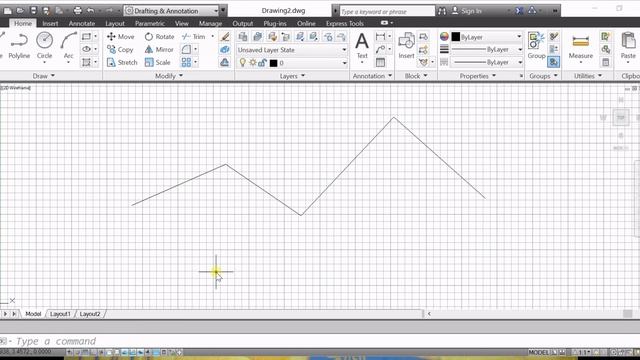Activate the Mirror tool
Image resolution: width=640 pixels, height=360 pixels.
pyautogui.click(x=159, y=49)
